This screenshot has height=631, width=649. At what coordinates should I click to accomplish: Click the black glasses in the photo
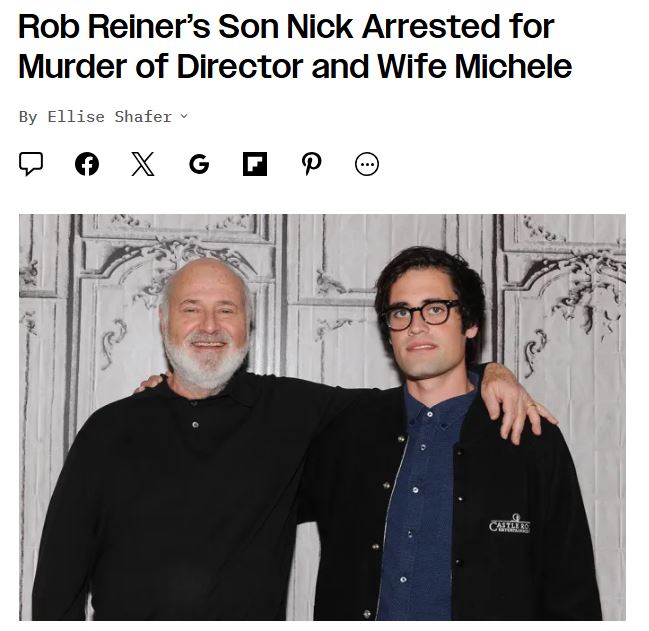(421, 314)
